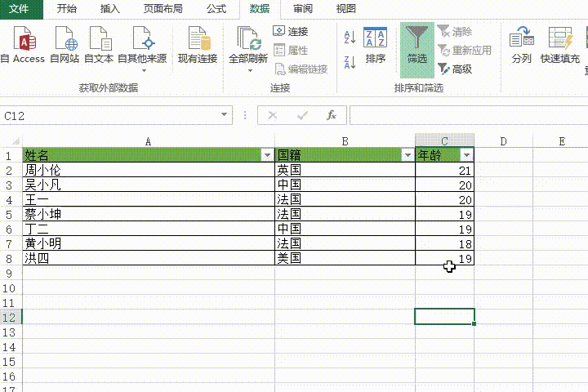Open the 国籍 column filter dropdown
The height and width of the screenshot is (392, 588).
(x=407, y=155)
